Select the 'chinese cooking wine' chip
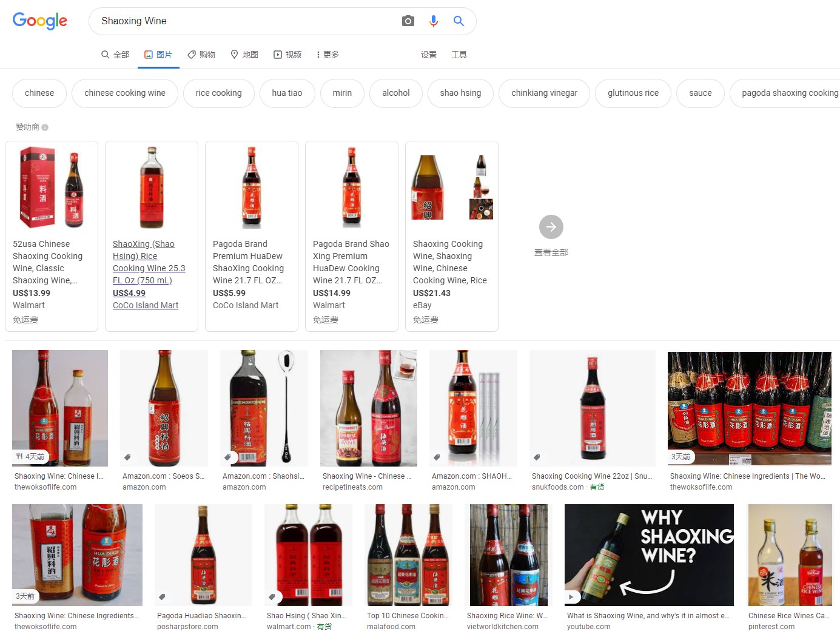This screenshot has height=634, width=840. point(125,93)
